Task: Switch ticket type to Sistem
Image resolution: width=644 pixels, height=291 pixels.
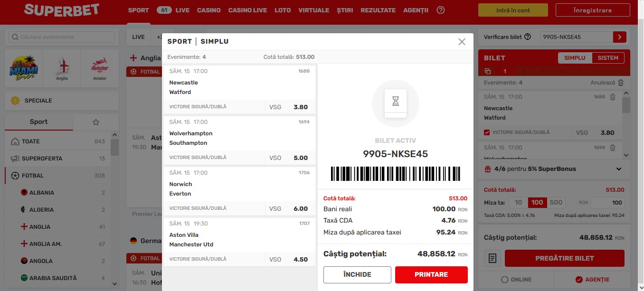Action: pos(608,58)
